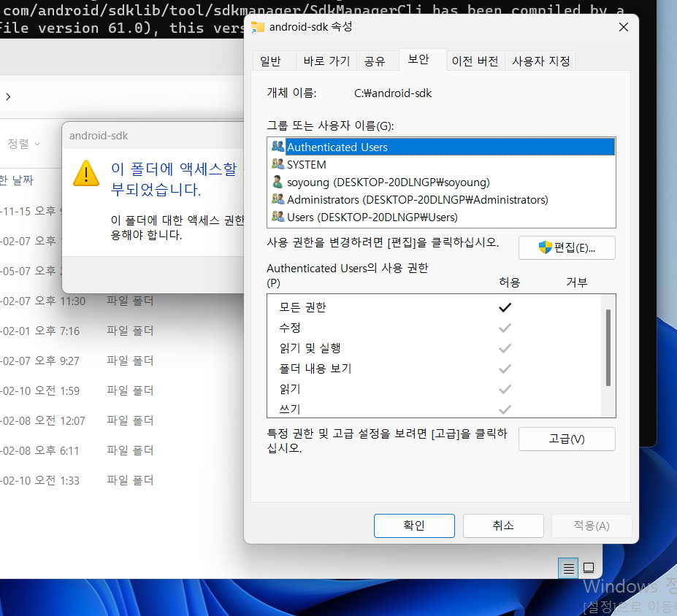Click the permissions list scrollbar
The height and width of the screenshot is (616, 677).
point(608,347)
